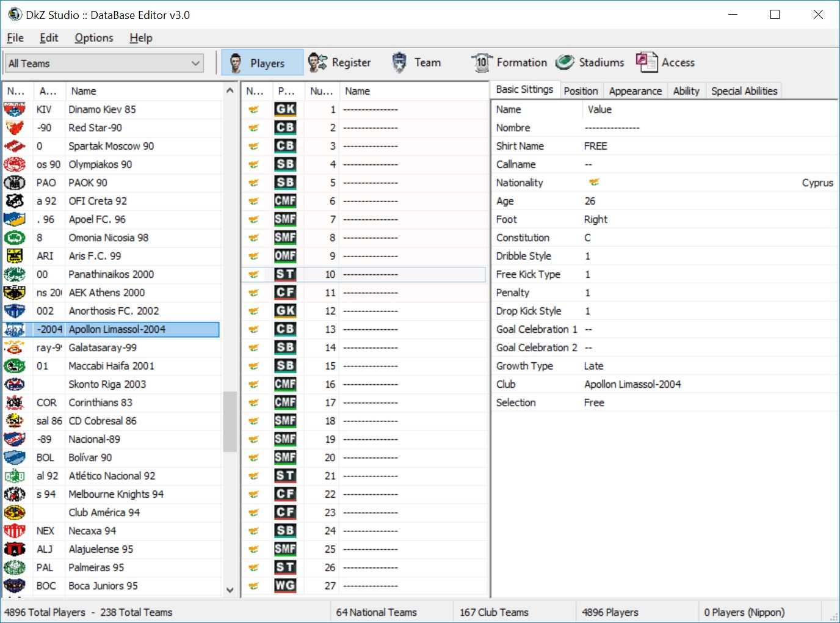The height and width of the screenshot is (623, 840).
Task: Sort player list by number column
Action: pos(322,91)
